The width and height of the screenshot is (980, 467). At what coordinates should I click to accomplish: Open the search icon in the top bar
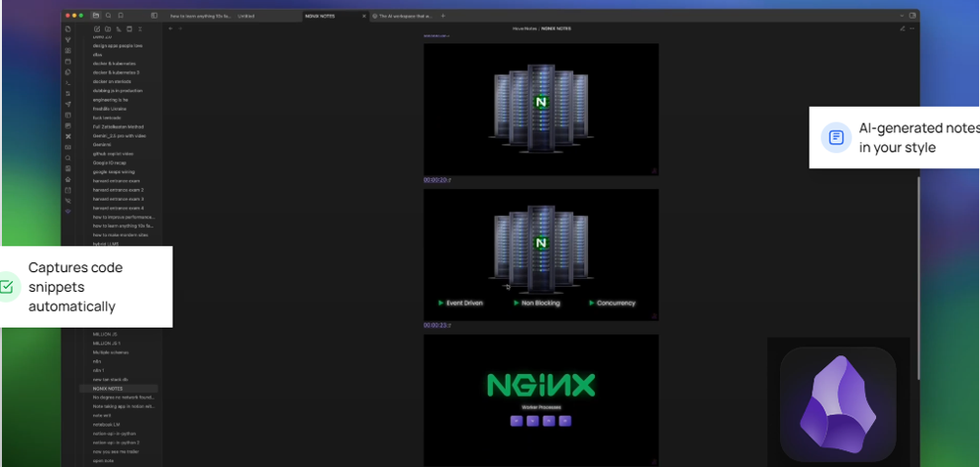click(108, 16)
